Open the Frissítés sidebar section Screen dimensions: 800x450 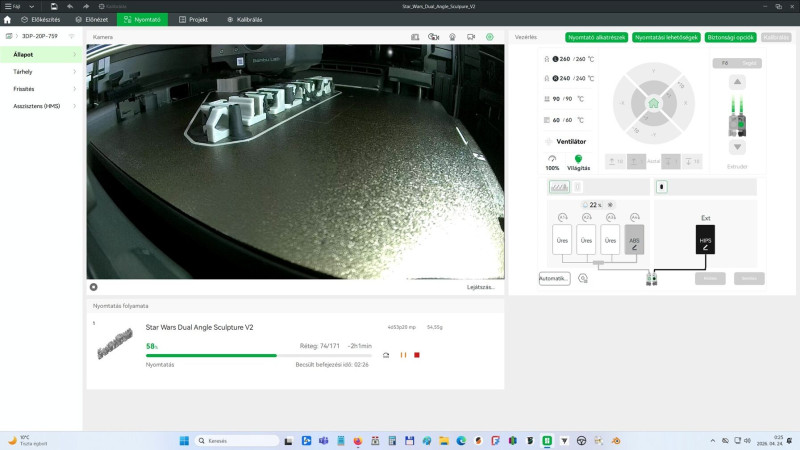pos(41,89)
